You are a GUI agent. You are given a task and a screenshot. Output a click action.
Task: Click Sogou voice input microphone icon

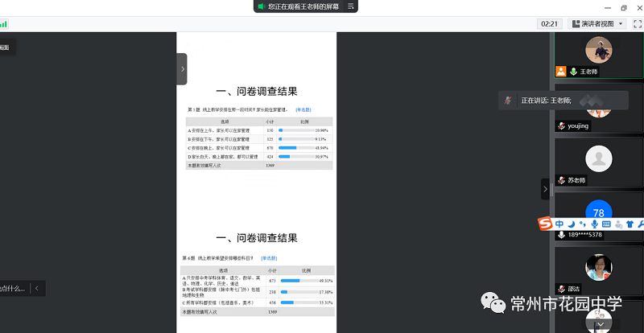click(x=594, y=224)
